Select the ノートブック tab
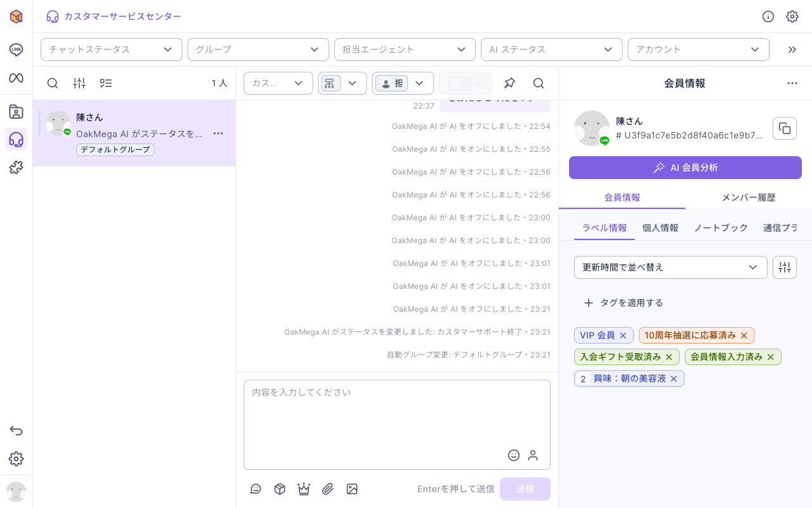This screenshot has height=508, width=812. click(721, 228)
